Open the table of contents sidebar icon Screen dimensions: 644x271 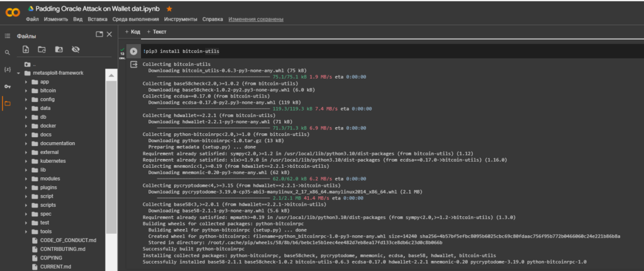8,36
